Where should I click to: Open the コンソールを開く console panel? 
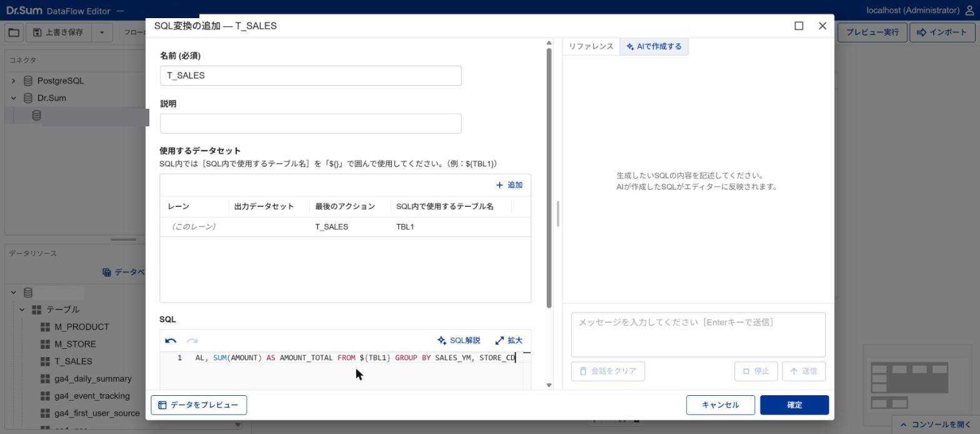point(936,425)
